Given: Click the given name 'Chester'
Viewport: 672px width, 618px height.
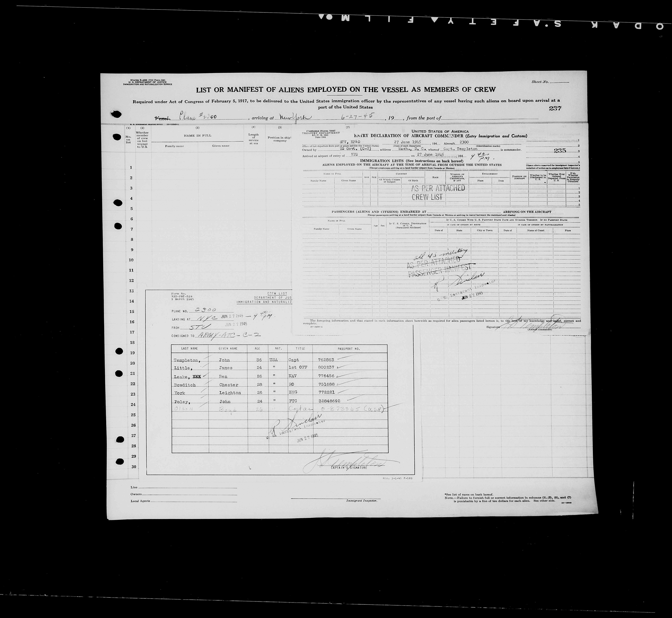Looking at the screenshot, I should (x=229, y=385).
